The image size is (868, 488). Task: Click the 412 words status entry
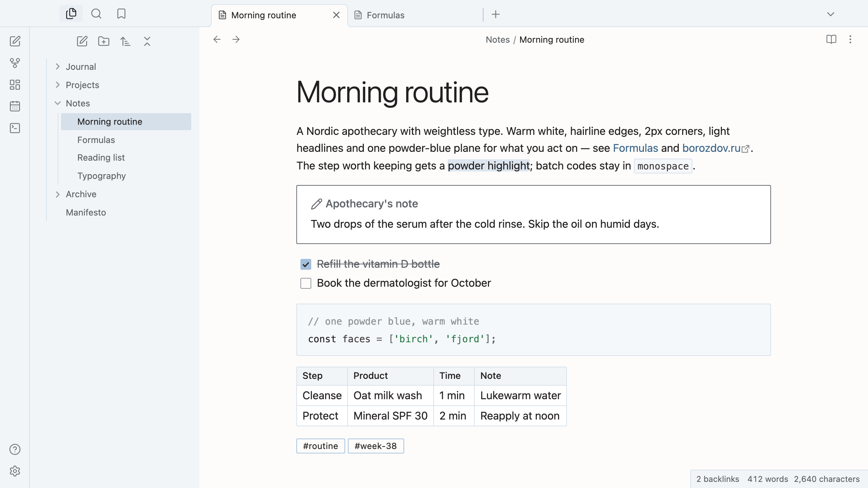(x=768, y=479)
